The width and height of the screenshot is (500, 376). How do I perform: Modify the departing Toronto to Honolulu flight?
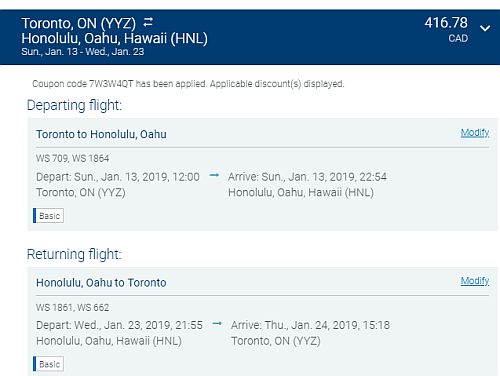click(x=475, y=133)
